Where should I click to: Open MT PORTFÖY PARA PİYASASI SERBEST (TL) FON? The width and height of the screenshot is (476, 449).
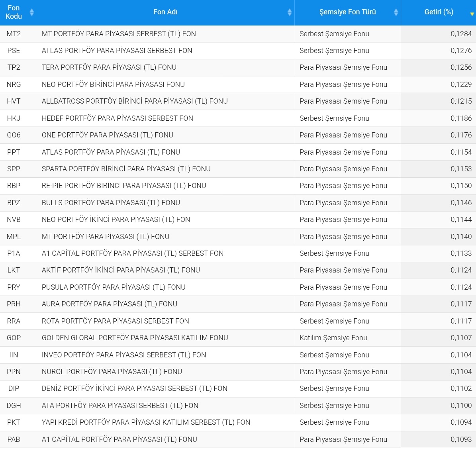click(x=119, y=34)
